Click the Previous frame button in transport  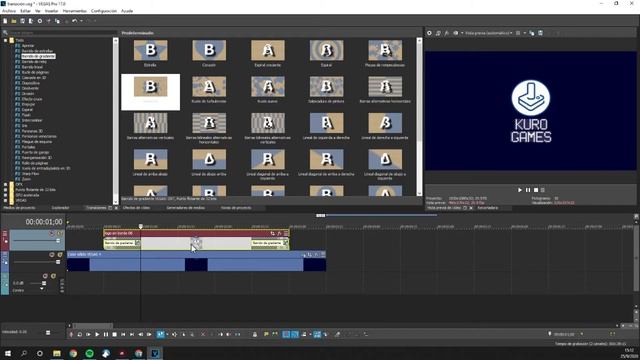pos(140,334)
